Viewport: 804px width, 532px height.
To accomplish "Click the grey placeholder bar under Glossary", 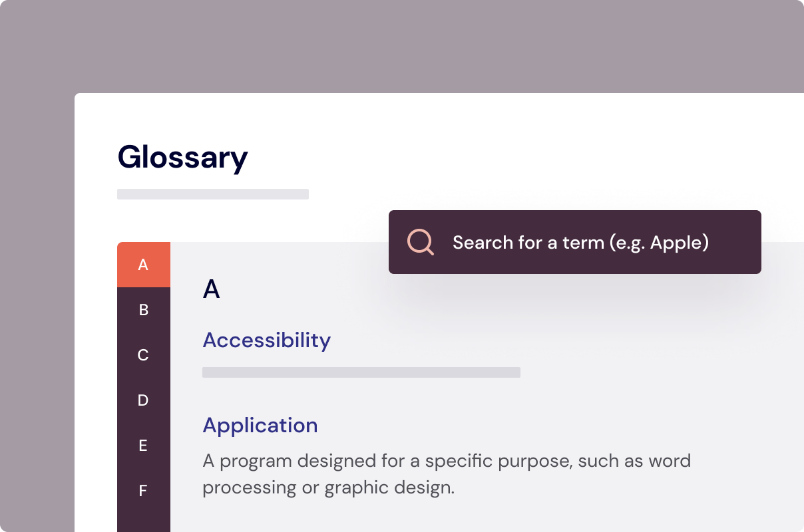I will pyautogui.click(x=213, y=194).
